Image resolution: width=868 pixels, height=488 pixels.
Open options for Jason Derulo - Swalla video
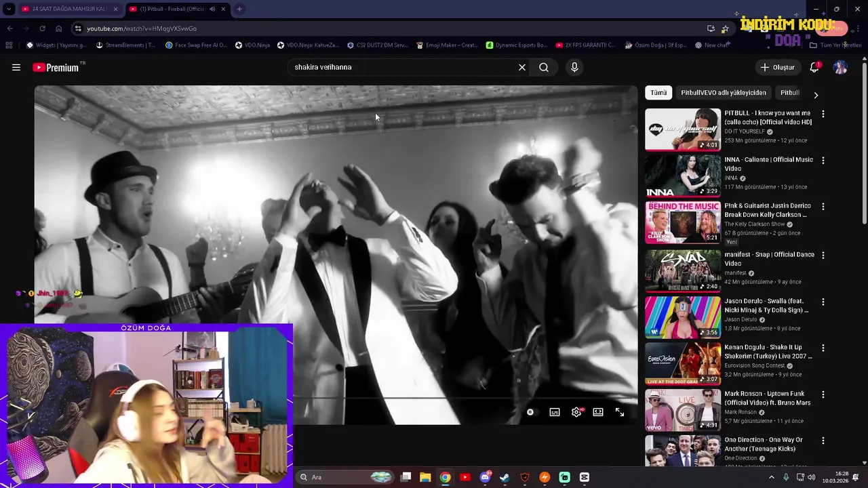823,302
